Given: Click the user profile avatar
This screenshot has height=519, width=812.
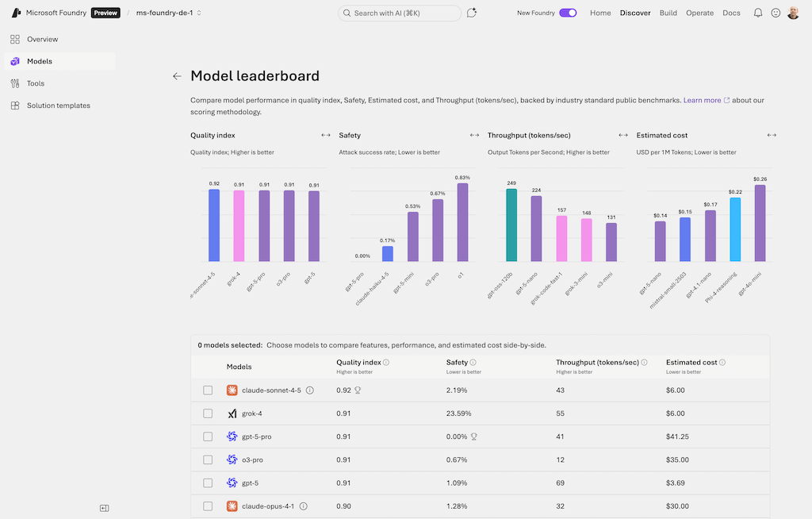Looking at the screenshot, I should tap(793, 13).
